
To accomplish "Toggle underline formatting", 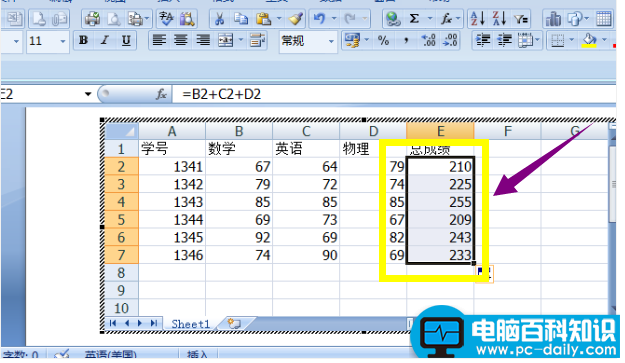I will click(126, 40).
